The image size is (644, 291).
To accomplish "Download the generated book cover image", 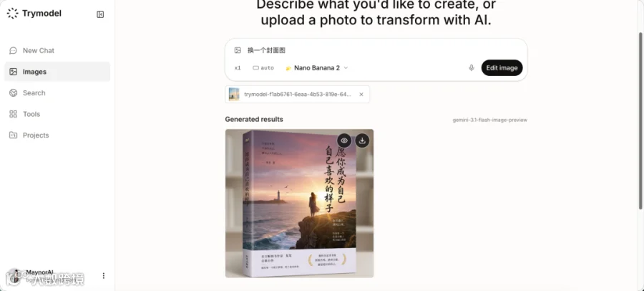I will tap(362, 140).
